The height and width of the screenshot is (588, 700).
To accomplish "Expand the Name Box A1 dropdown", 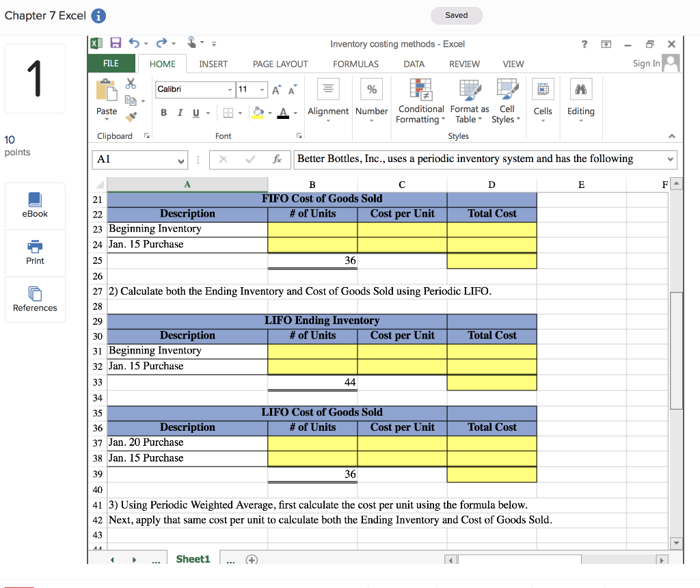I will 180,160.
